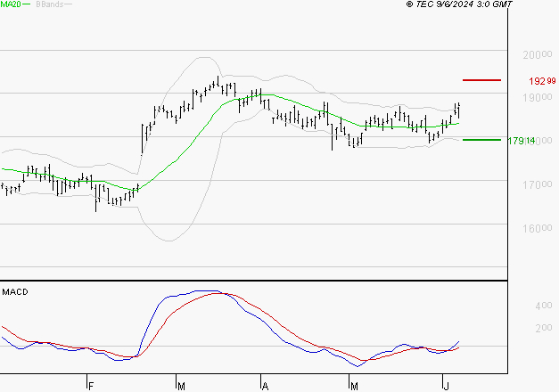
Task: Select the 200.00 price axis label
Action: pos(538,55)
